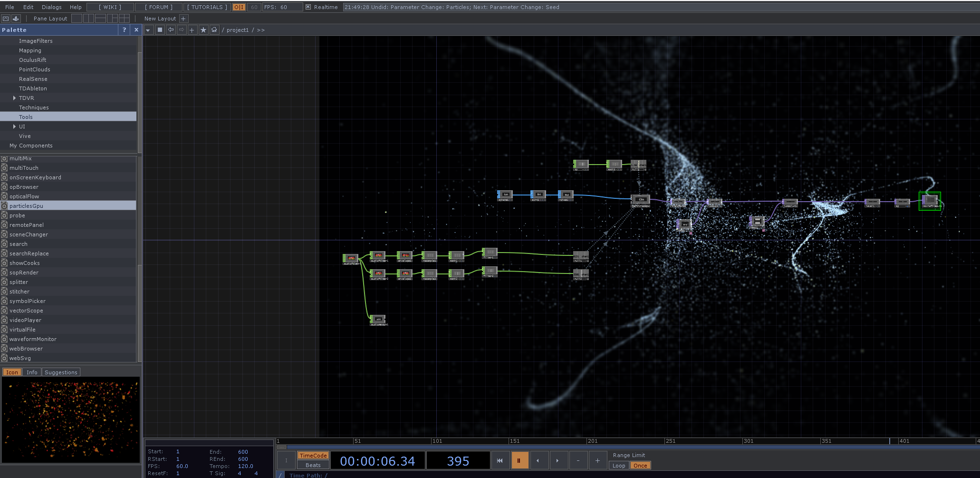Open the WIKI link
This screenshot has width=980, height=478.
(x=110, y=7)
